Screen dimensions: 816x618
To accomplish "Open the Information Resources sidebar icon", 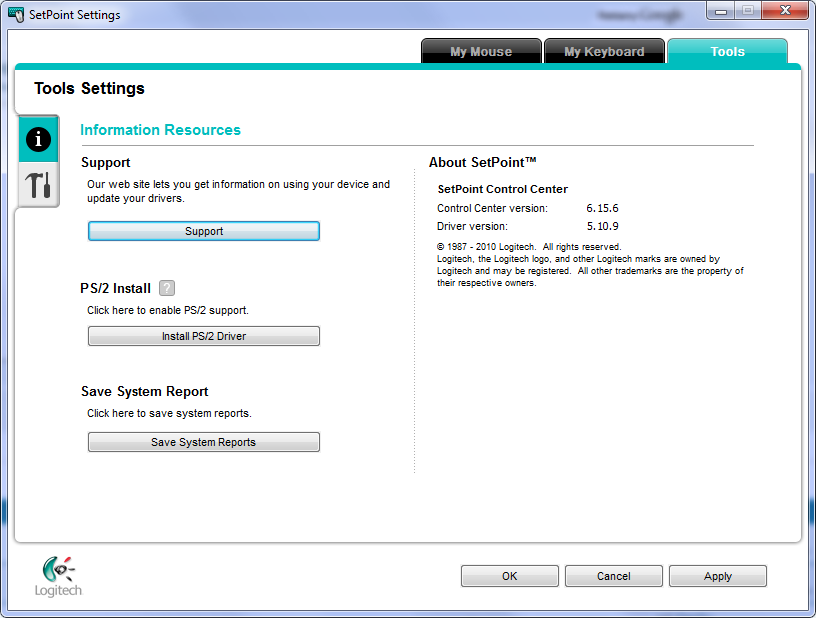I will 39,139.
